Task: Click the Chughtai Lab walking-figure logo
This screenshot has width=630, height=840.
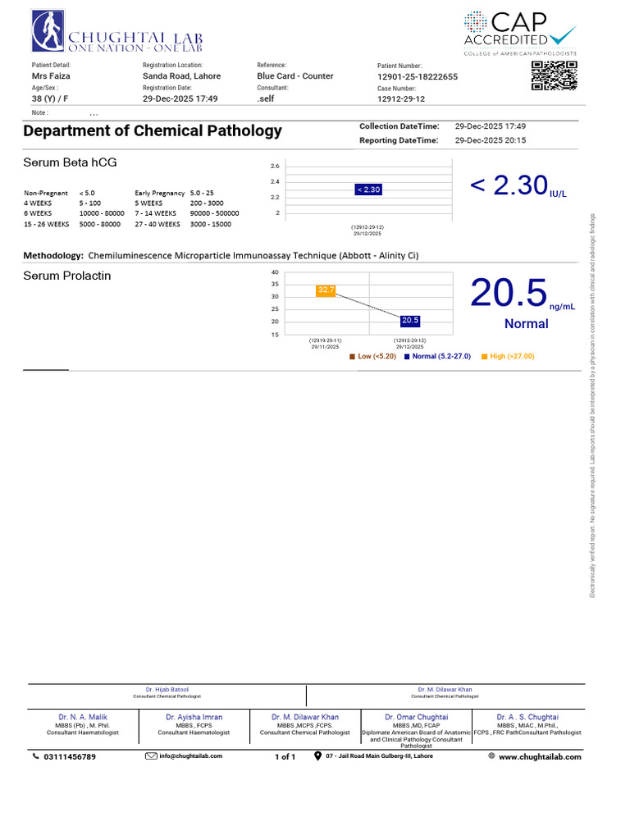Action: 48,30
